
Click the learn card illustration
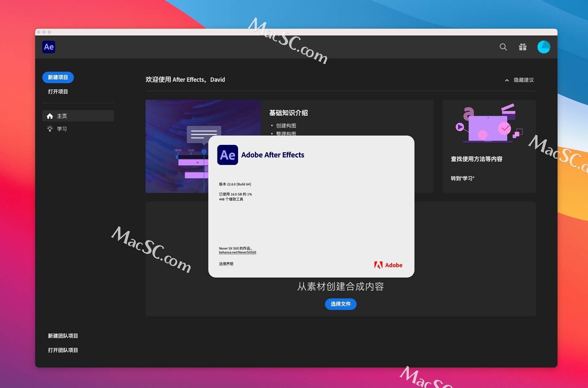tap(489, 123)
